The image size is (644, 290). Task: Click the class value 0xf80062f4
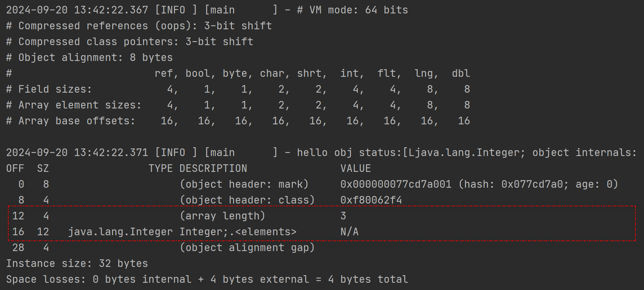371,200
